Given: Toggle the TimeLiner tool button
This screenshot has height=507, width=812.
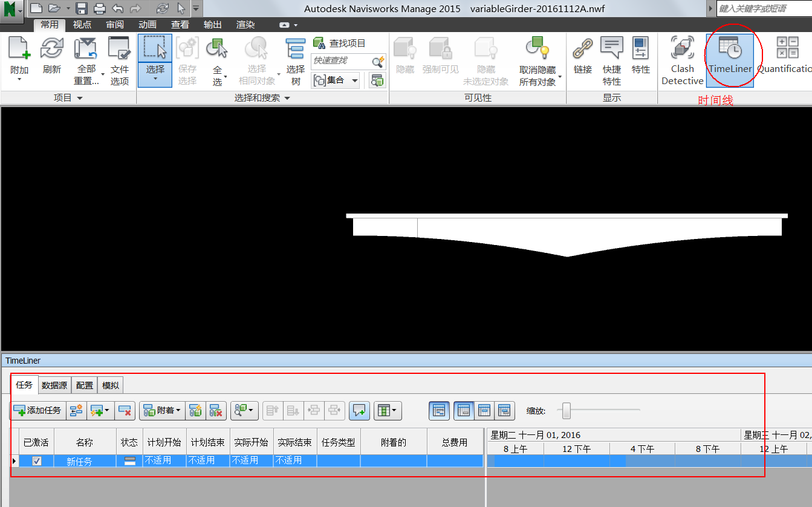Looking at the screenshot, I should pos(730,60).
